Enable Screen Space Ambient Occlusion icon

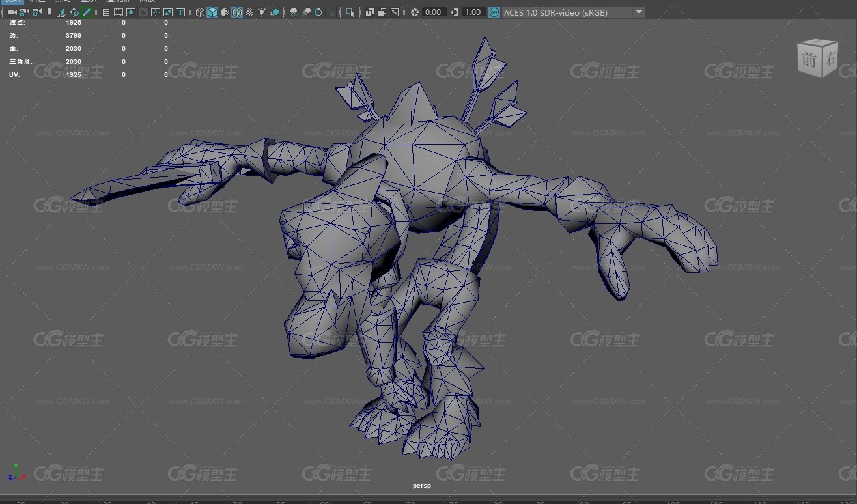click(x=294, y=12)
